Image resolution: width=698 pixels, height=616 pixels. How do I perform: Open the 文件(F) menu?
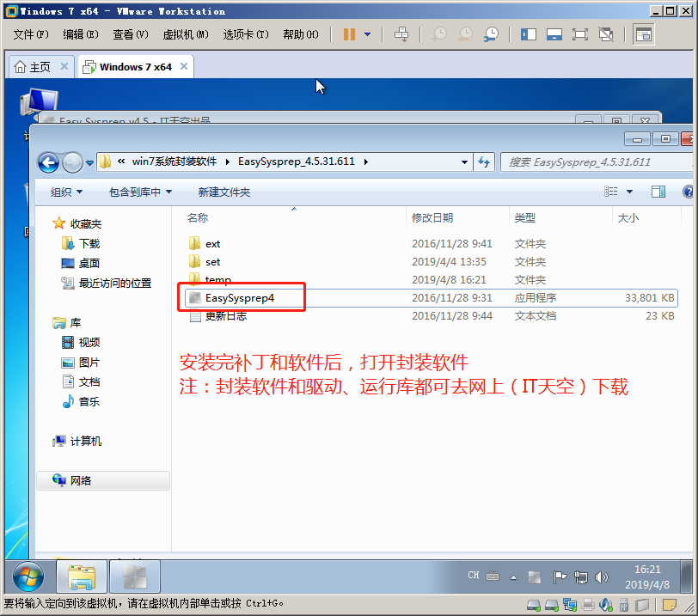pos(30,34)
